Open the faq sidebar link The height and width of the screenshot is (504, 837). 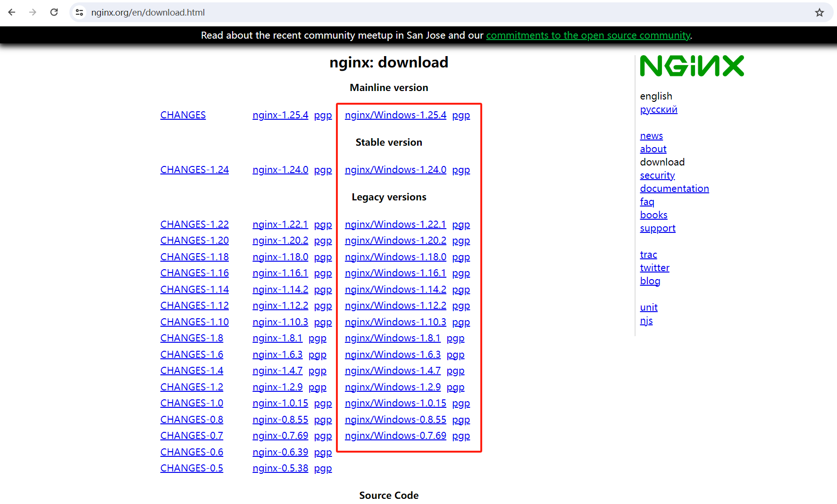point(647,202)
